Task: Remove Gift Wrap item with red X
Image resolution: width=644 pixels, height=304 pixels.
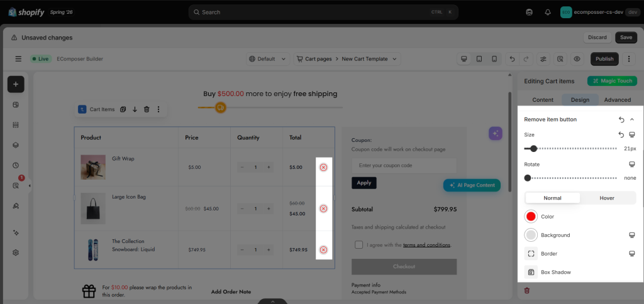Action: pos(324,167)
